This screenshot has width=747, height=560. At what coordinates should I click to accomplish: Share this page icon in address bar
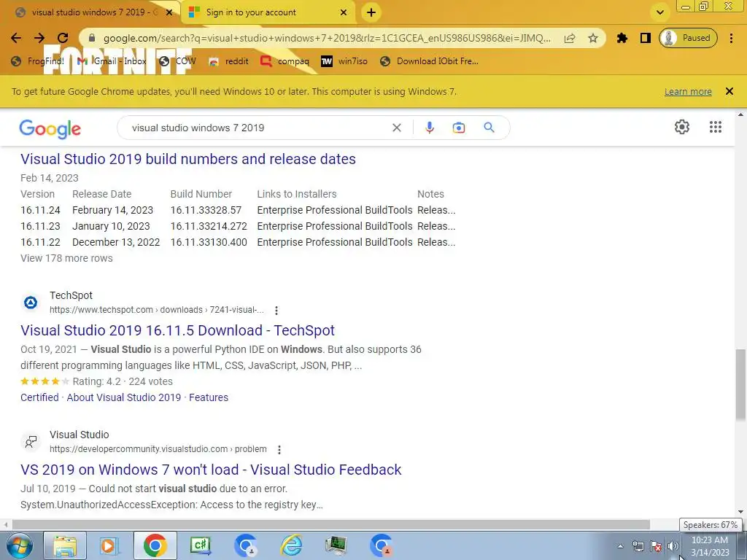click(570, 38)
